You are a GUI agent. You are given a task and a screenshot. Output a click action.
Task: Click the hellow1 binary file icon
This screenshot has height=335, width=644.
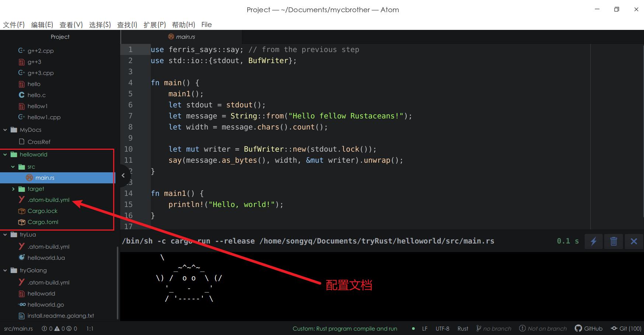pyautogui.click(x=21, y=106)
